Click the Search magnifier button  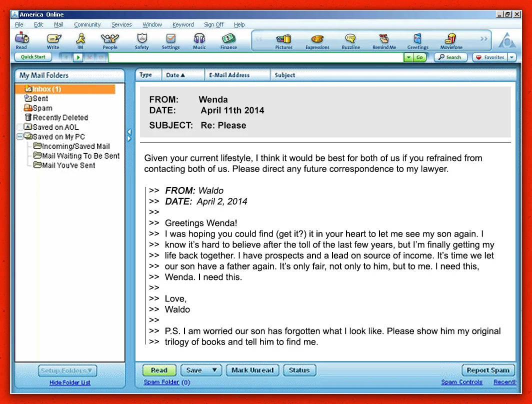(x=450, y=57)
